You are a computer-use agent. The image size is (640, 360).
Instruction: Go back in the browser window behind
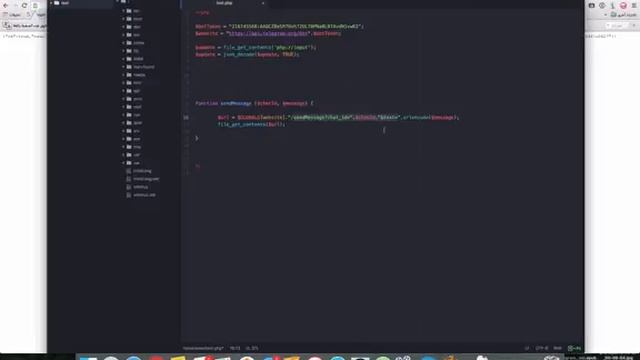6,5
